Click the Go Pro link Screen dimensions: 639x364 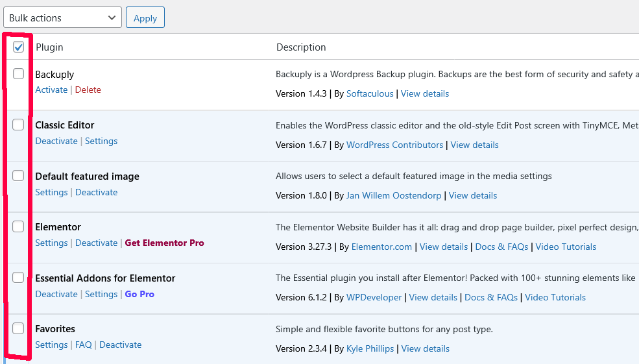139,295
